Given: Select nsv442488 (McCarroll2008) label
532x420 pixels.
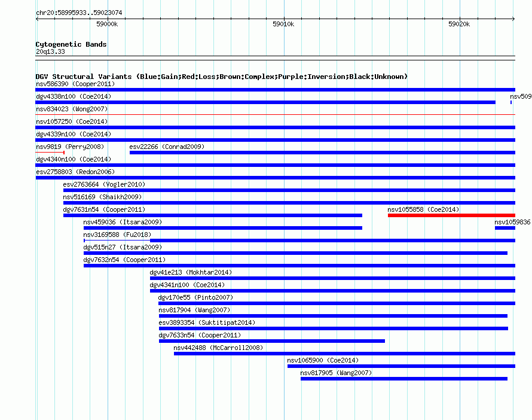Looking at the screenshot, I should [218, 348].
